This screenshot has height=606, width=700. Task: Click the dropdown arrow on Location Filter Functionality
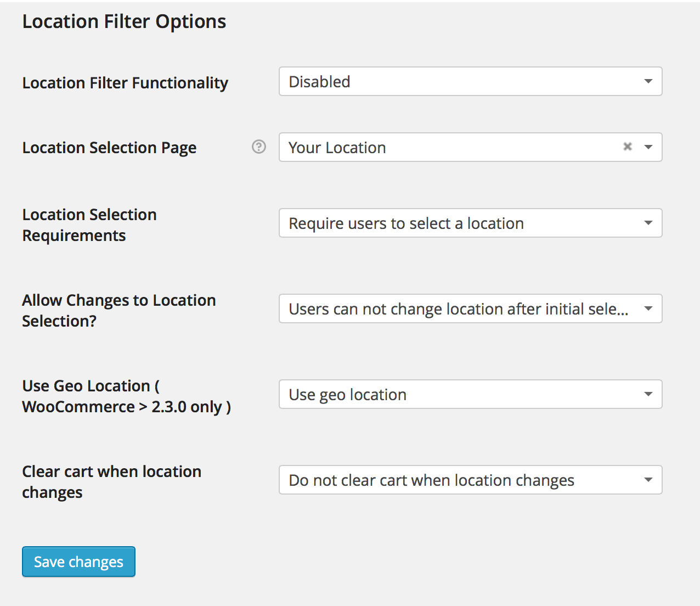coord(648,81)
